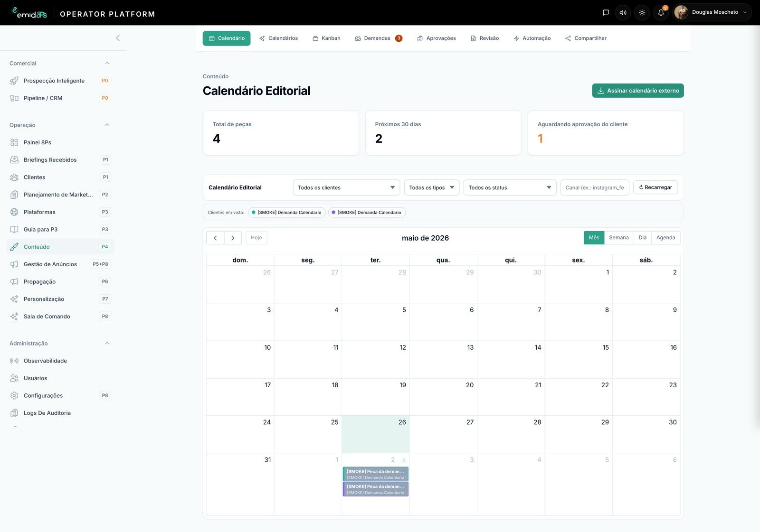This screenshot has height=532, width=760.
Task: Click Personalização sparkle icon
Action: click(14, 299)
